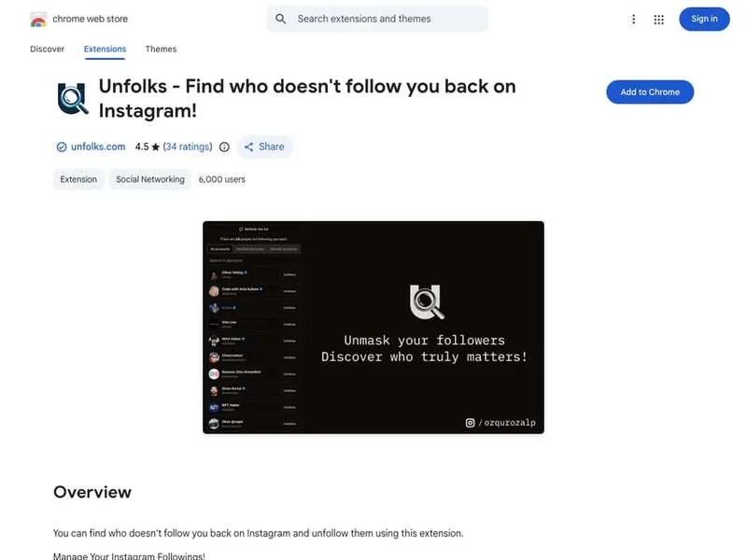The width and height of the screenshot is (747, 560).
Task: Click the Unfolks extension logo
Action: click(70, 95)
